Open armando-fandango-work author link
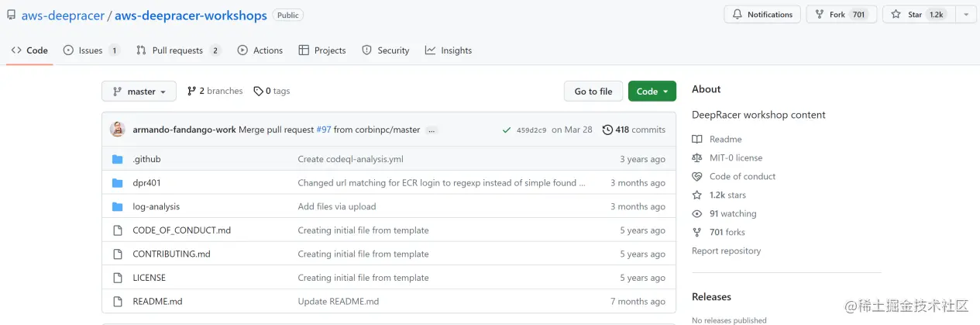The image size is (980, 325). pos(184,130)
